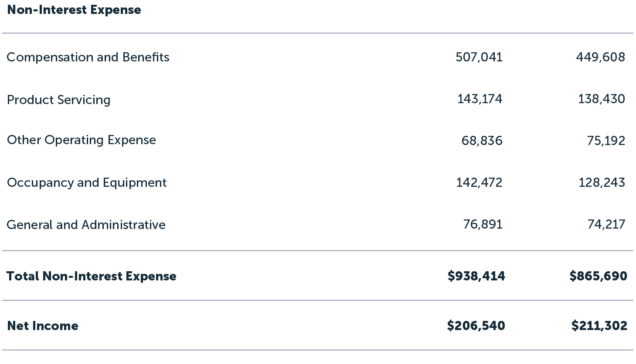Select the $206,540 net income figure
Screen dimensions: 636x364
pyautogui.click(x=476, y=326)
